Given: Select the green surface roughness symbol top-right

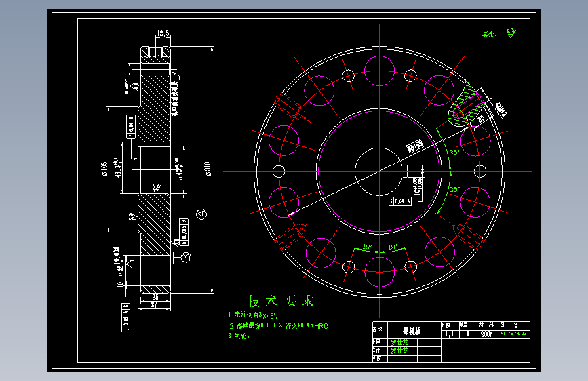Looking at the screenshot, I should click(511, 33).
